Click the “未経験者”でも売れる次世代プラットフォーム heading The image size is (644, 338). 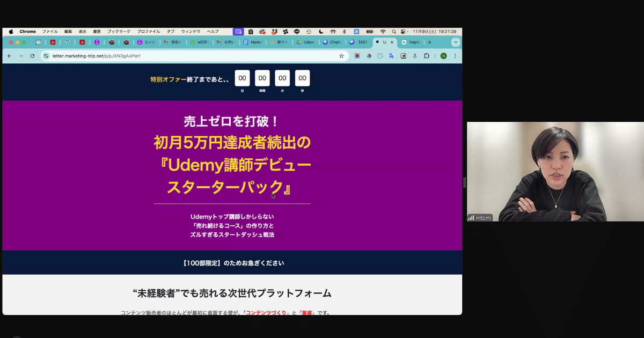[x=232, y=293]
